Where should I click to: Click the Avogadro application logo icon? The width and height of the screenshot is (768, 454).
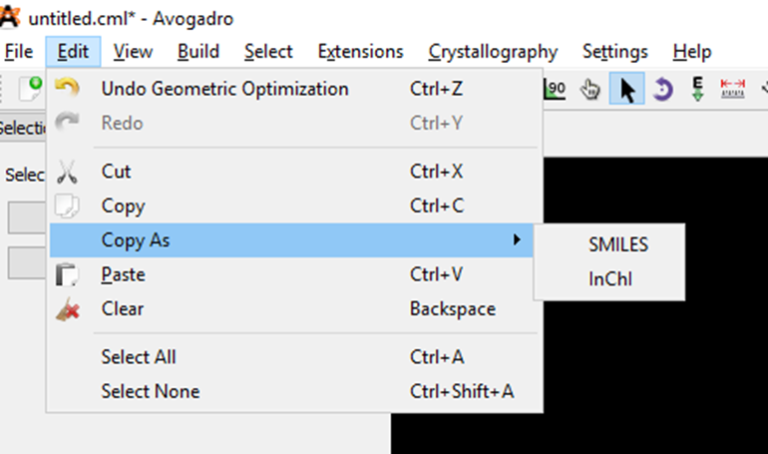(x=10, y=18)
